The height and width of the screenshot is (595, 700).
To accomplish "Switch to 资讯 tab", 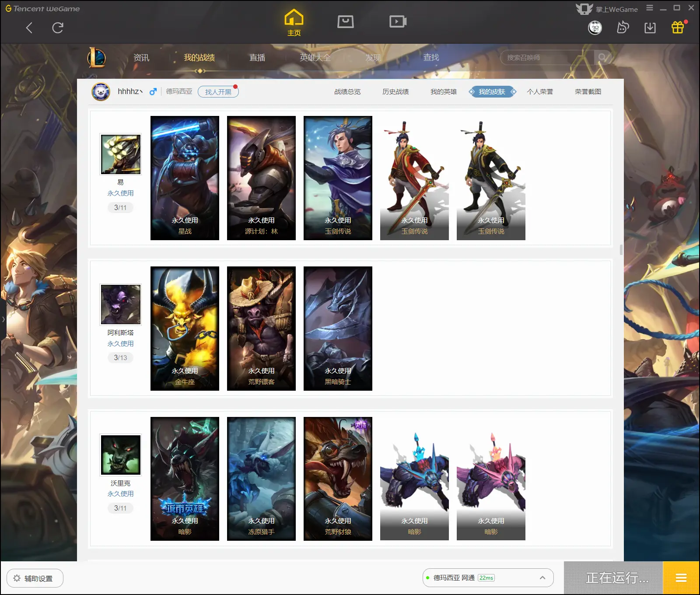I will coord(141,57).
